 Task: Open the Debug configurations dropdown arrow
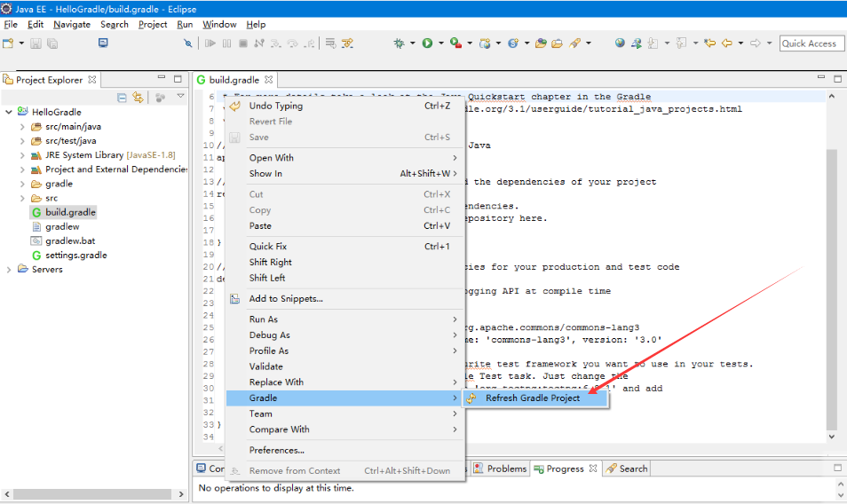coord(412,43)
